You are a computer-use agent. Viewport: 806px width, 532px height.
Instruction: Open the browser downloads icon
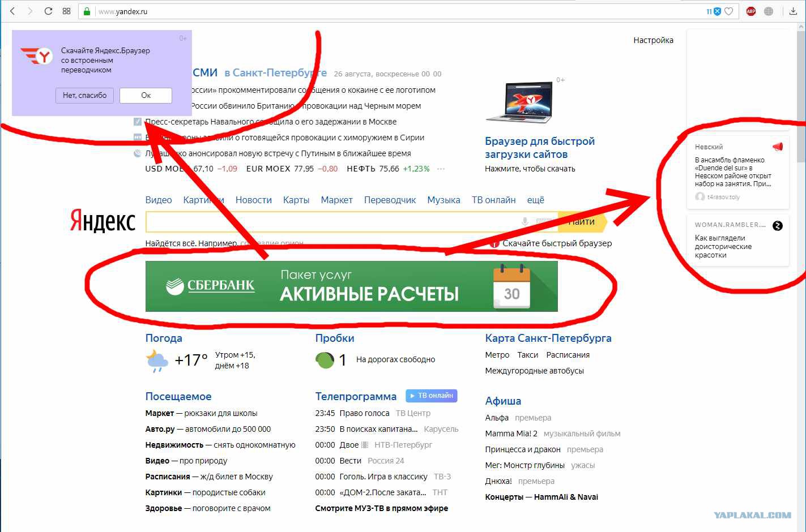(793, 11)
